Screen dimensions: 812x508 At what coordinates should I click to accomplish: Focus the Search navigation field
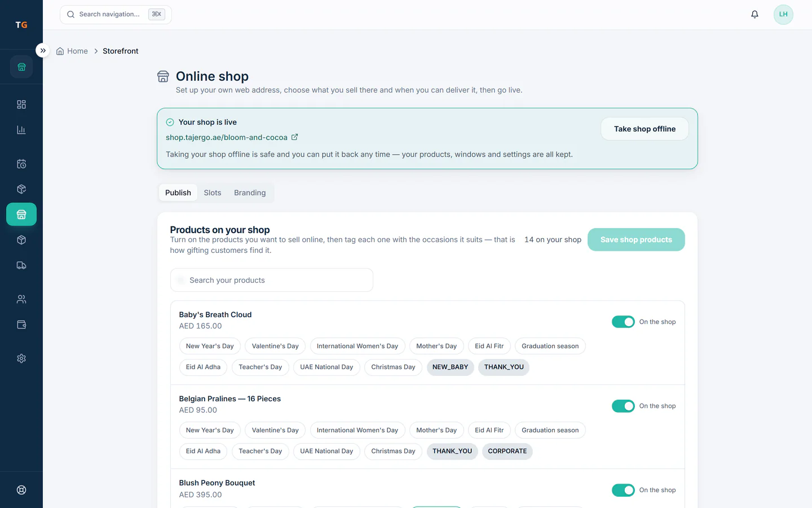pos(116,15)
